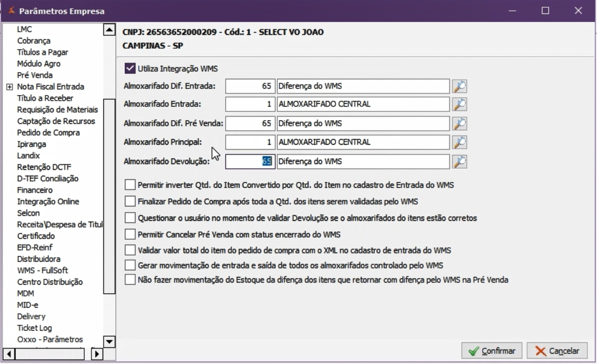Image resolution: width=597 pixels, height=364 pixels.
Task: Select Pré Venda in the tree
Action: point(35,75)
